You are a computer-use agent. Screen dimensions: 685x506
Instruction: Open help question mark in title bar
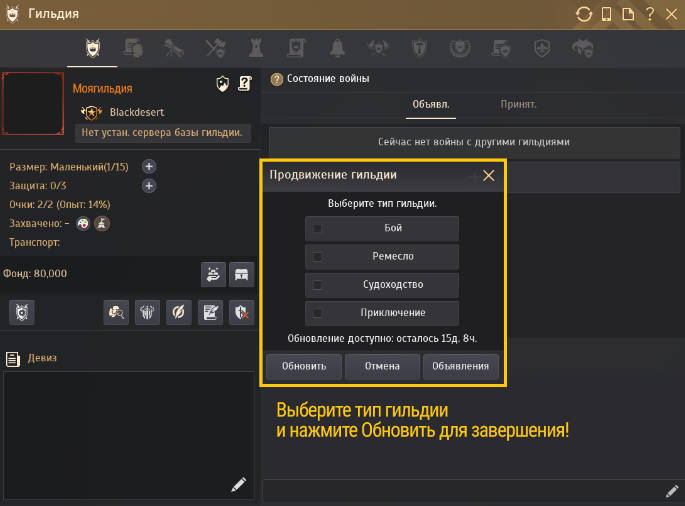point(650,14)
